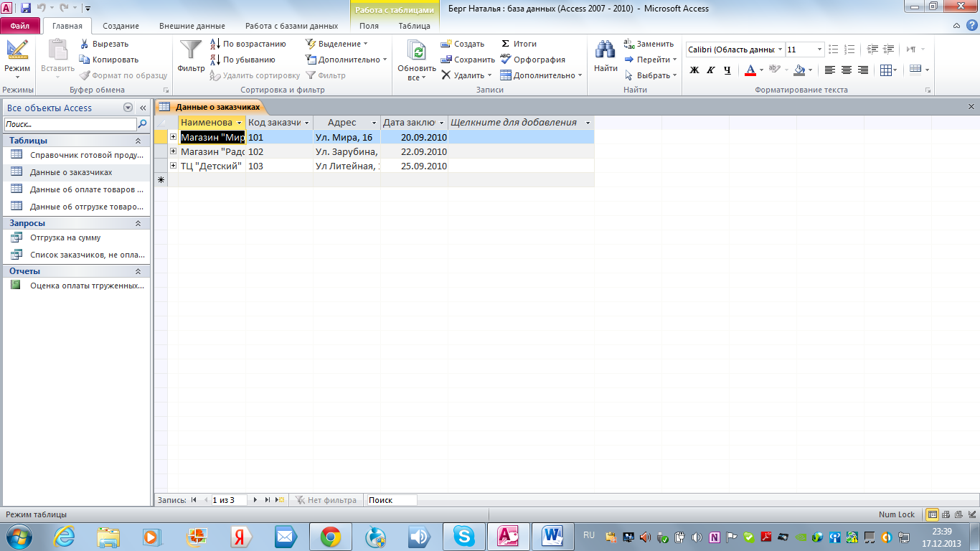980x551 pixels.
Task: Expand subdatasheet for ТЦ "Детский" row
Action: click(173, 166)
